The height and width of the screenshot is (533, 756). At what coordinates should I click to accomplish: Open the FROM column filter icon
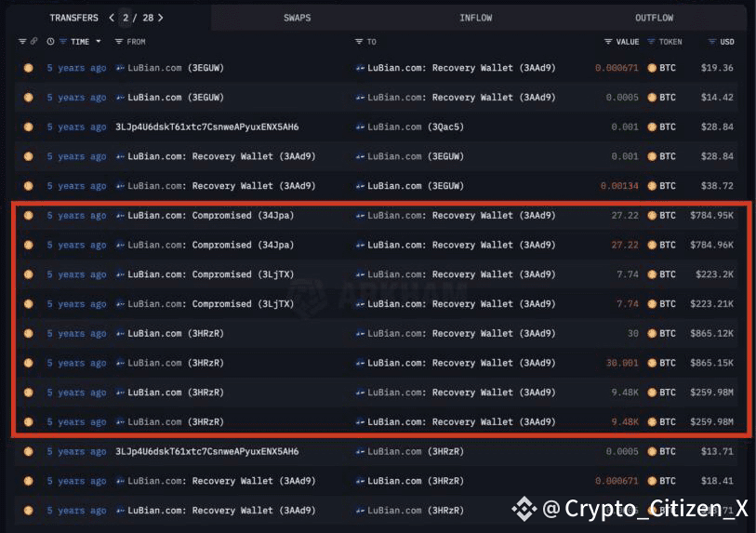tap(119, 42)
